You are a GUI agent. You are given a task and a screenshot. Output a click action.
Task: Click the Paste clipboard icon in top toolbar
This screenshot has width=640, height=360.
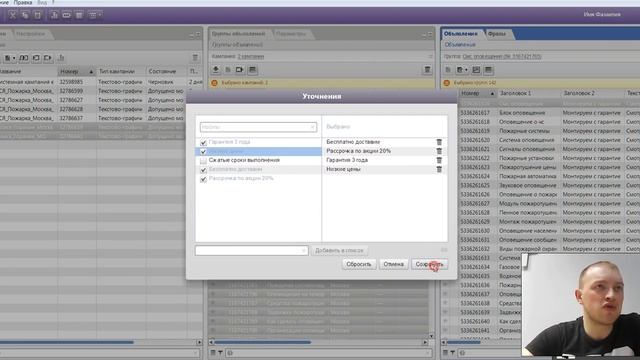[x=38, y=15]
